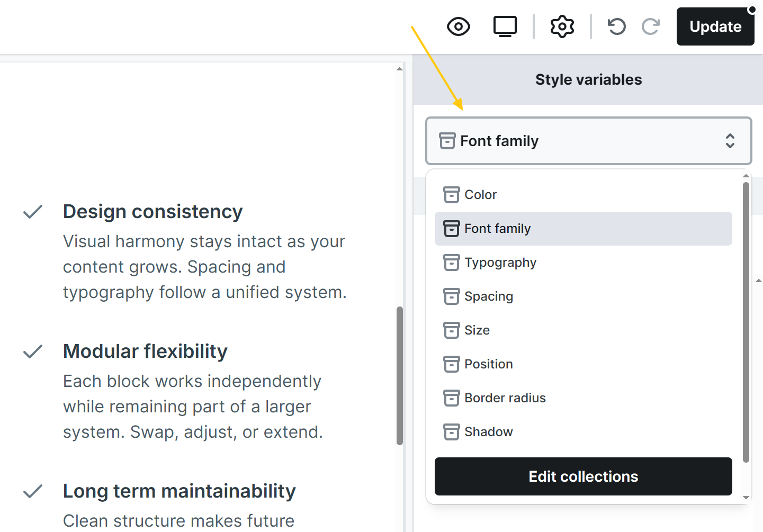Click the up-down chevron in the dropdown
The width and height of the screenshot is (763, 532).
730,141
